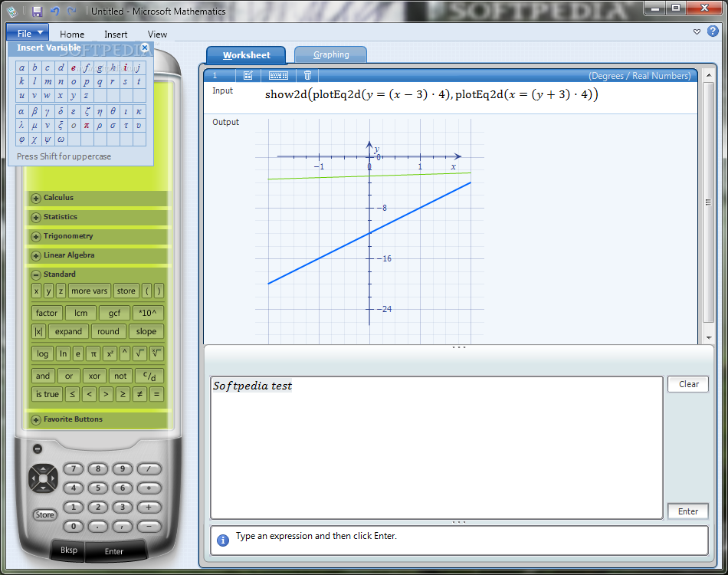Open the Home ribbon tab
The height and width of the screenshot is (575, 728).
72,34
